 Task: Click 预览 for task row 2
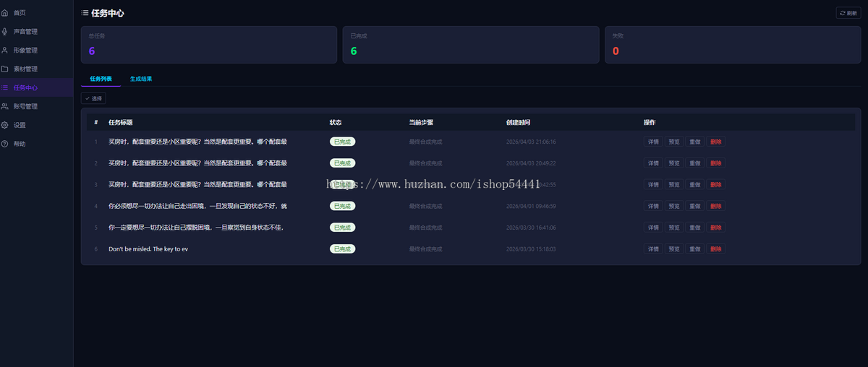click(x=674, y=163)
